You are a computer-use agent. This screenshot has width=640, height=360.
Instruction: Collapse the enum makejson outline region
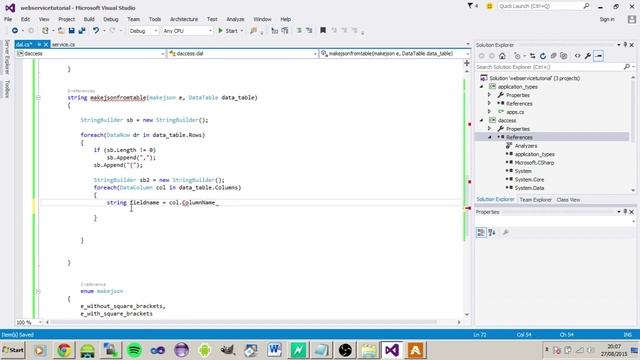(38, 291)
